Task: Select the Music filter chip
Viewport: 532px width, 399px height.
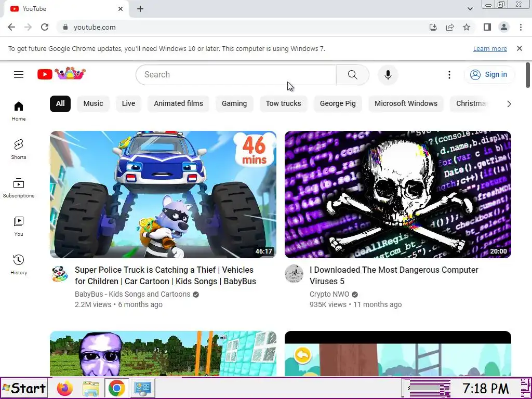Action: [94, 104]
